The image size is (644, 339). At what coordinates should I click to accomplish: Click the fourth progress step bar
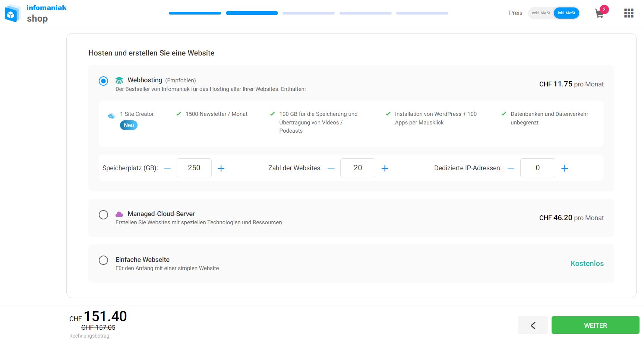tap(366, 13)
